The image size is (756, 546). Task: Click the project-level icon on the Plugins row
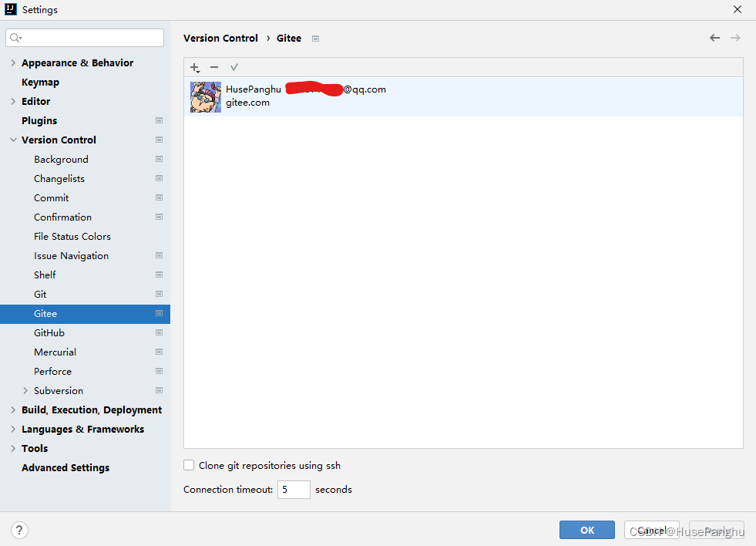[x=159, y=120]
